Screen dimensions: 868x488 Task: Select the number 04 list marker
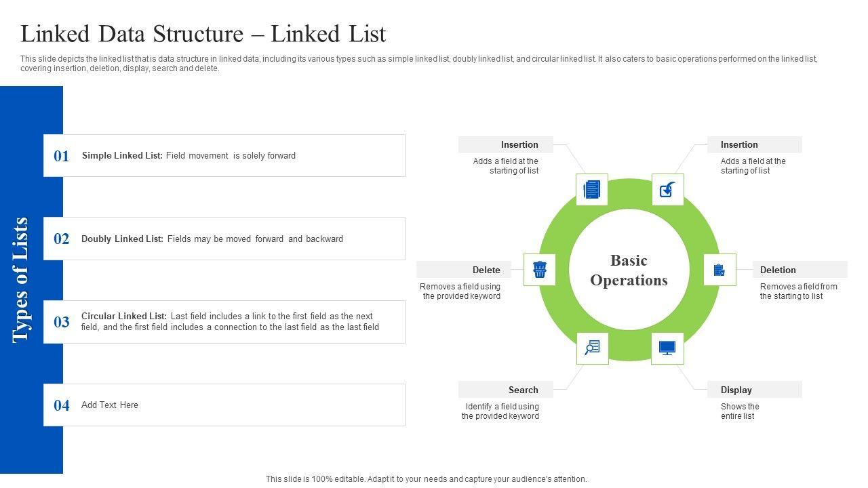[62, 405]
